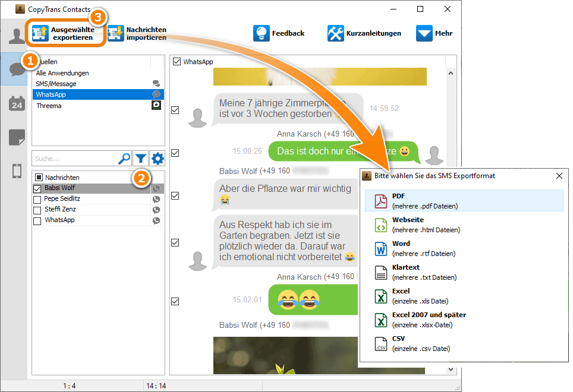Toggle checkbox beside laughing emoji message
The image size is (573, 392).
point(175,301)
